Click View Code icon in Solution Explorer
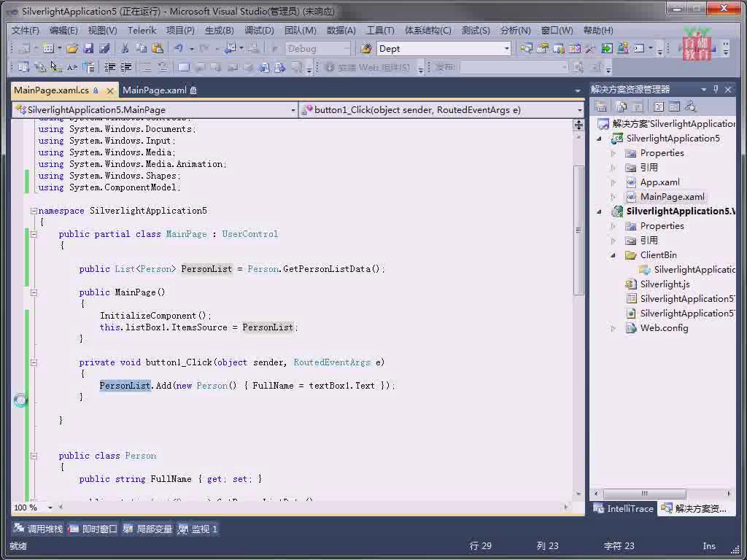The width and height of the screenshot is (747, 560). 659,106
